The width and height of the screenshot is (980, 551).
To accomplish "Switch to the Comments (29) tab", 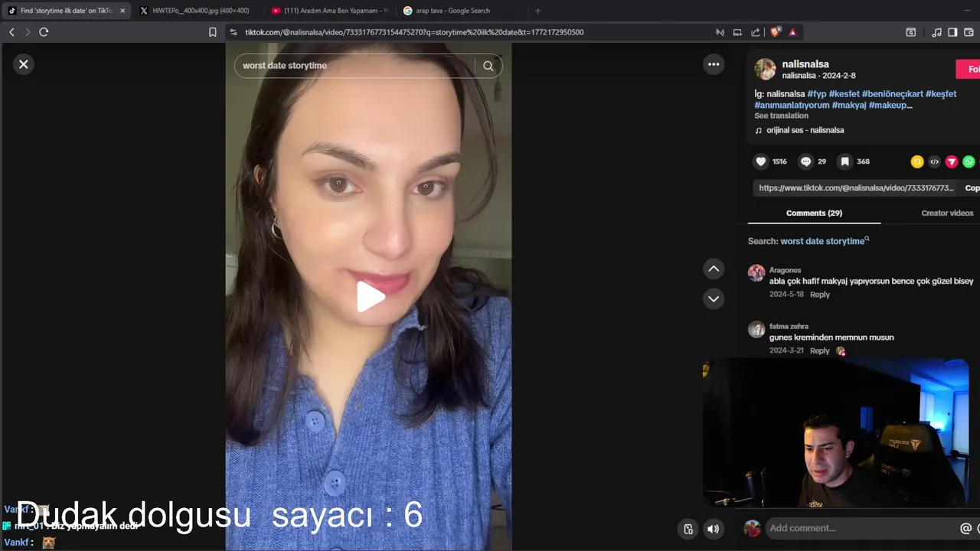I will click(814, 213).
